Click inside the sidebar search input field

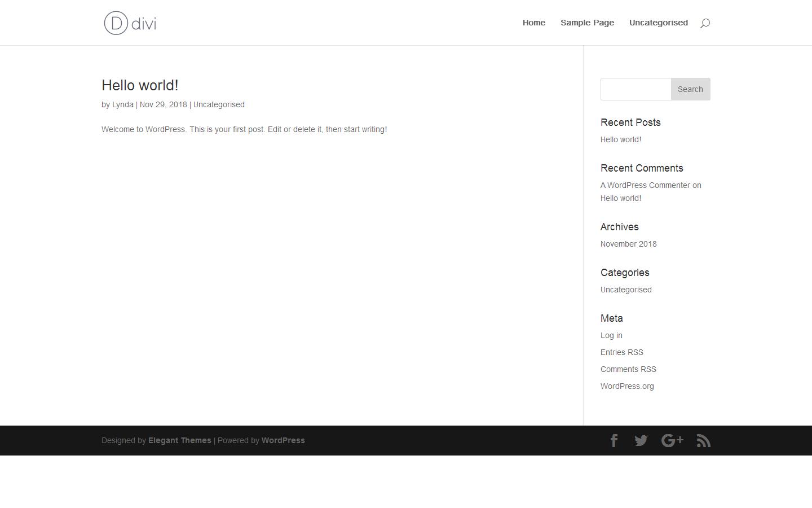(x=636, y=89)
